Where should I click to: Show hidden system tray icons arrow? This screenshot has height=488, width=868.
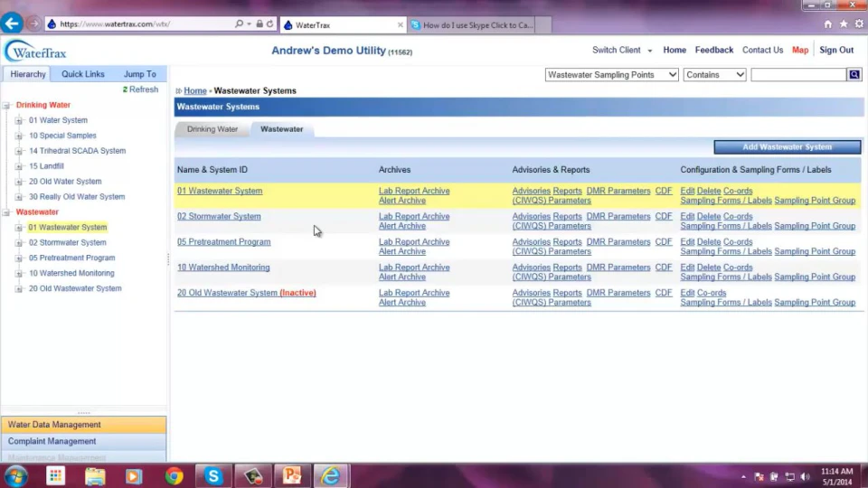743,477
